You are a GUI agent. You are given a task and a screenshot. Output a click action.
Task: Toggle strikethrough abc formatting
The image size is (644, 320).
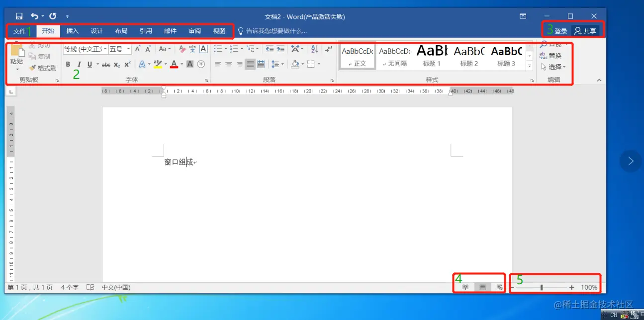[106, 64]
